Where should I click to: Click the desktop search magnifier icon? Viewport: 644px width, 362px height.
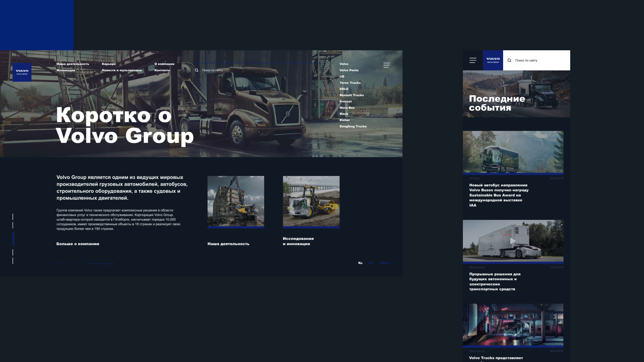(x=197, y=70)
